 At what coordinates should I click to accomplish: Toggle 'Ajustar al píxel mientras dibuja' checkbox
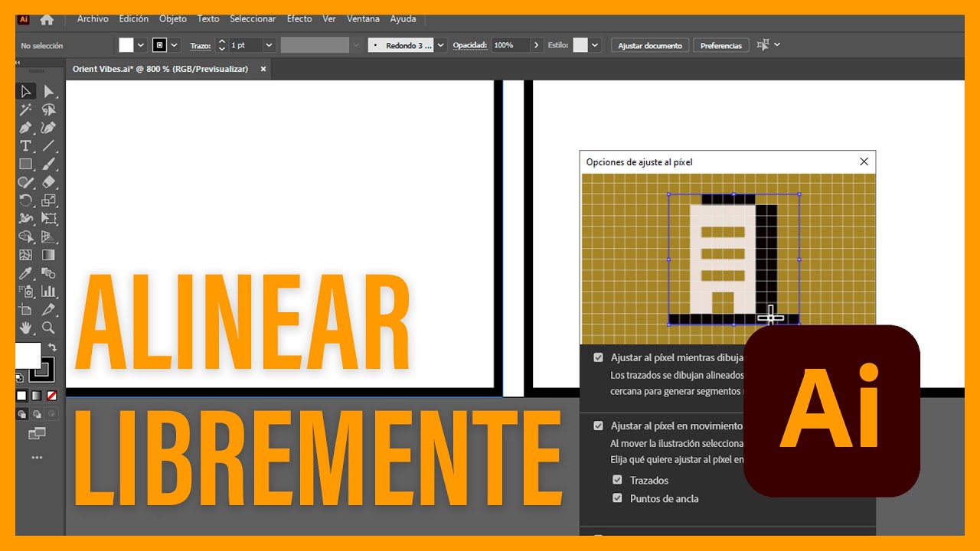pos(599,357)
